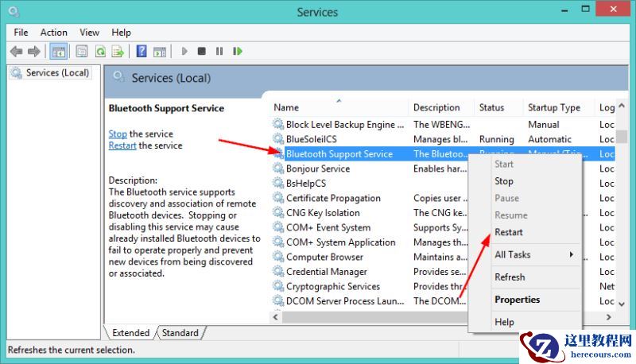Open the Properties toolbar icon
Viewport: 636px width, 364px height.
pos(82,52)
